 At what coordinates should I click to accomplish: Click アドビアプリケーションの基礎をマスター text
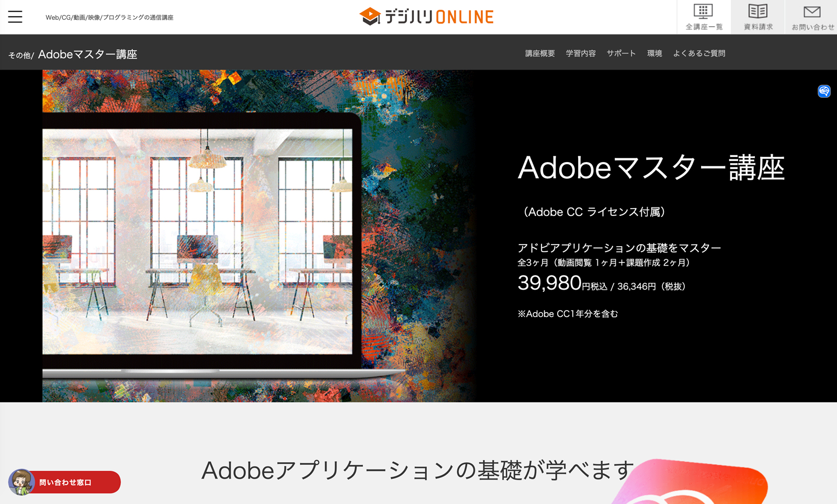click(619, 248)
